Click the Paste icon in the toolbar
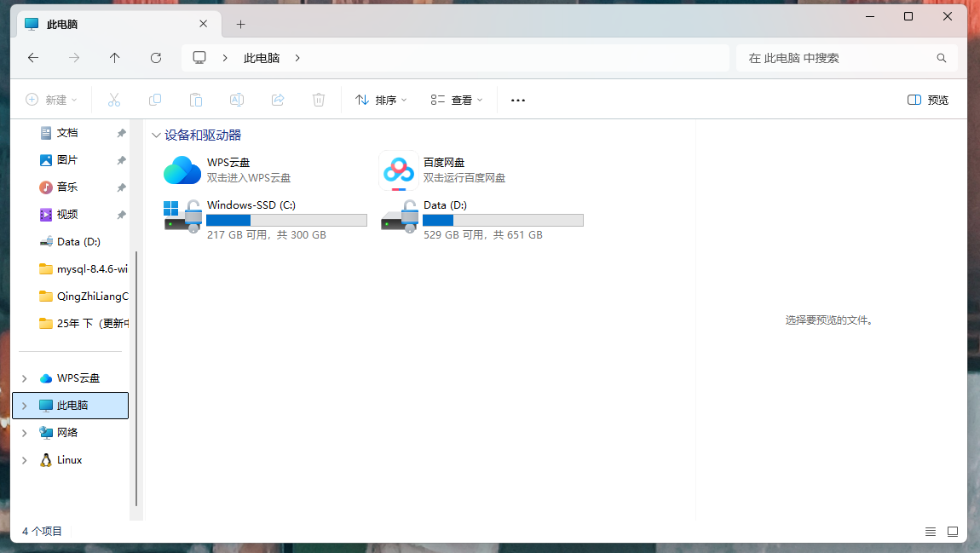This screenshot has height=553, width=980. click(195, 100)
